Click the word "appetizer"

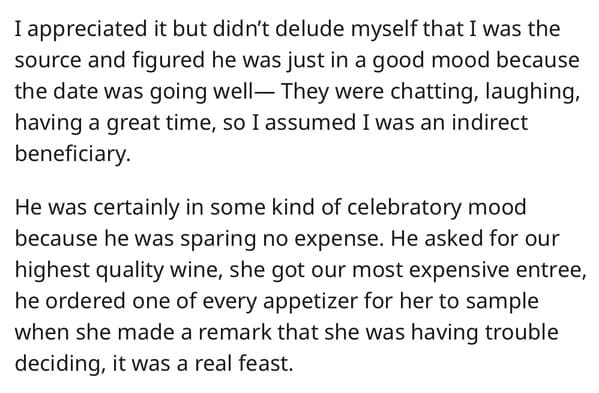pyautogui.click(x=310, y=301)
